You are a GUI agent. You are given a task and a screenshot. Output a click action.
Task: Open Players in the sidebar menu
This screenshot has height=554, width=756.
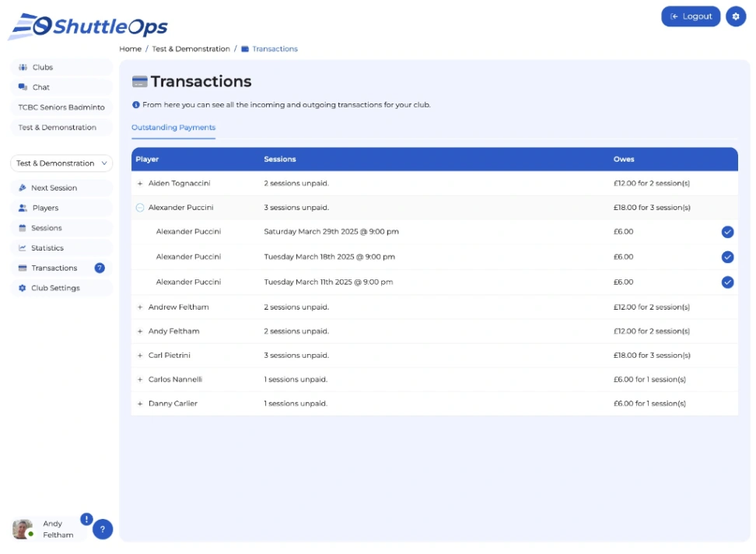pyautogui.click(x=61, y=208)
